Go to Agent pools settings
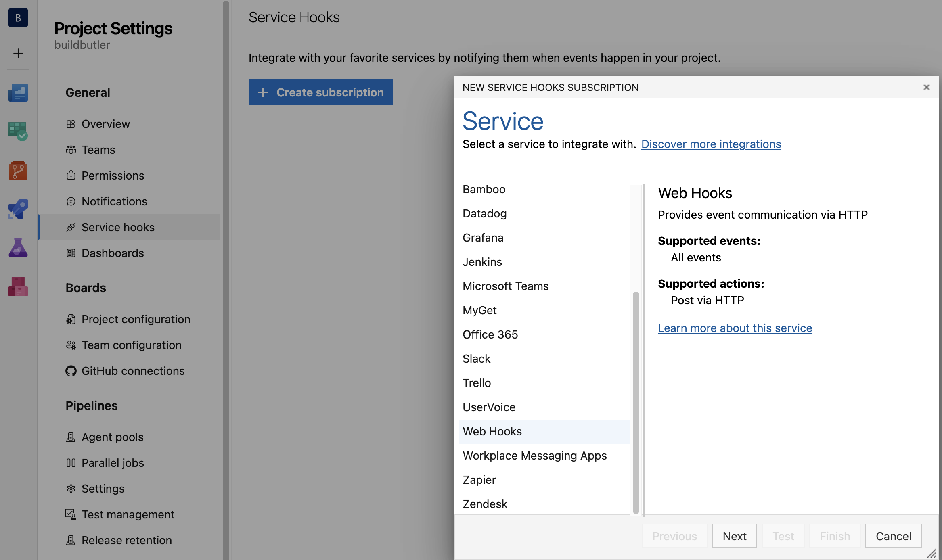 (112, 437)
